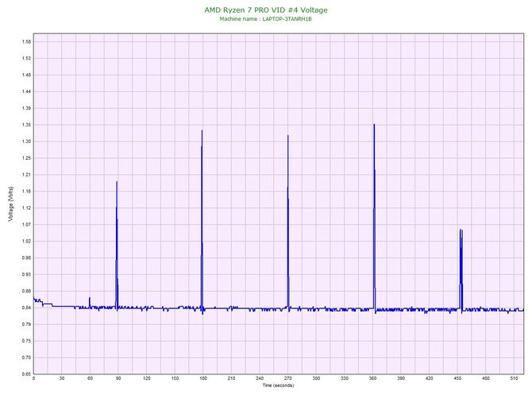Click the 1.16 voltage tick label
This screenshot has height=399, width=532.
pyautogui.click(x=26, y=192)
